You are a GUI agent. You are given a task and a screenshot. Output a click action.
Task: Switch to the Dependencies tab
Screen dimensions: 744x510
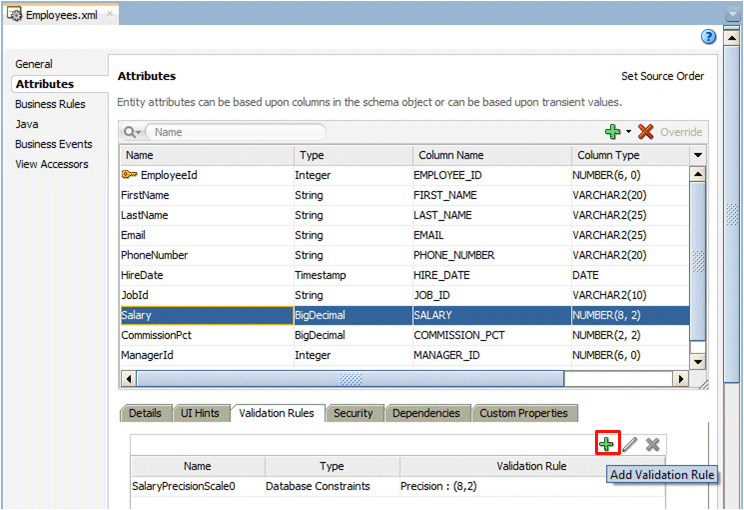coord(426,413)
